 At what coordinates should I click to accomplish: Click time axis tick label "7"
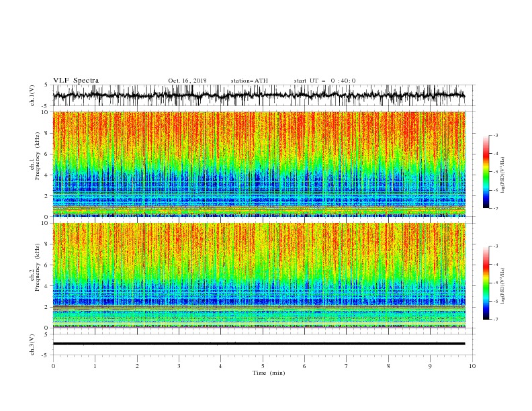(346, 366)
